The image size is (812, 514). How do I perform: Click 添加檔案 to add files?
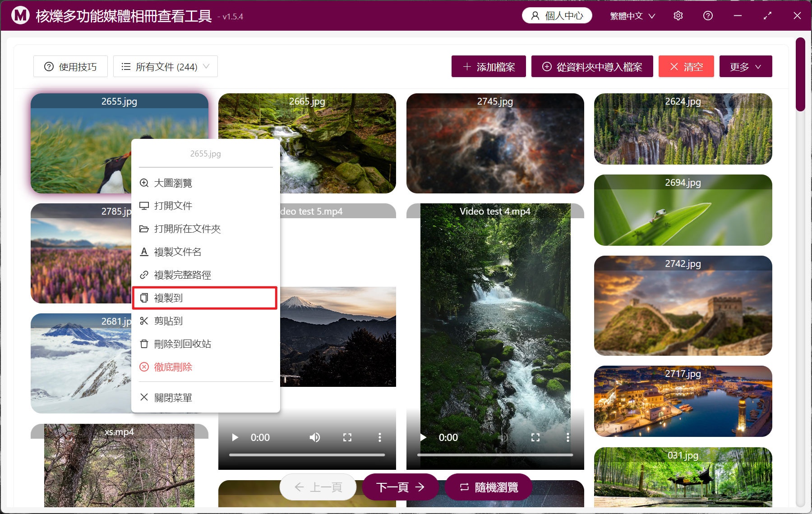click(489, 67)
